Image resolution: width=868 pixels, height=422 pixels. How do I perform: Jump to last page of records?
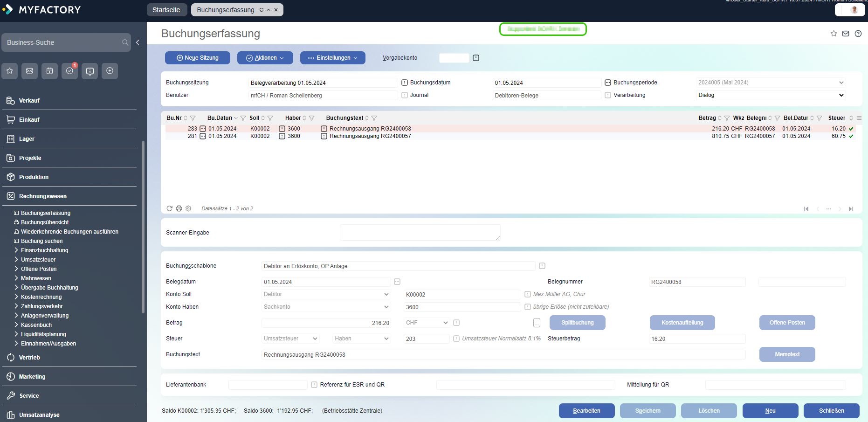(x=851, y=209)
